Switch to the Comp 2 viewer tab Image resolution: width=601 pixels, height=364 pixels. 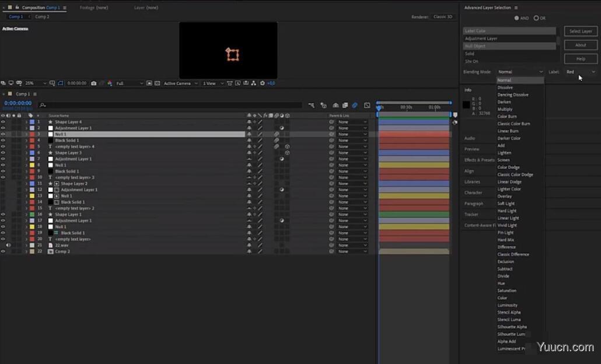(42, 17)
